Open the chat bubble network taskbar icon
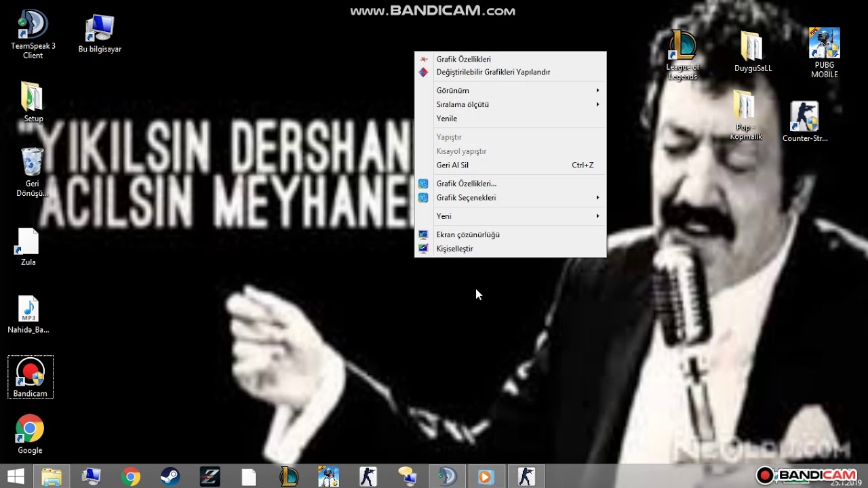Viewport: 868px width, 488px height. tap(406, 476)
